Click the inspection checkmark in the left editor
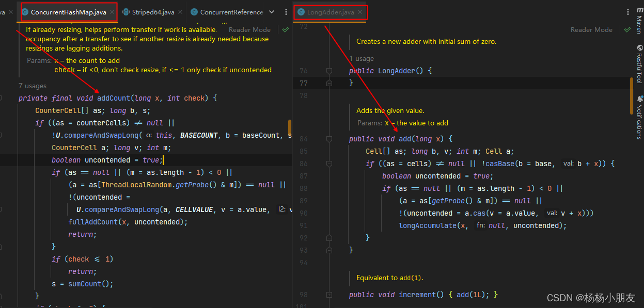Image resolution: width=644 pixels, height=308 pixels. [285, 29]
